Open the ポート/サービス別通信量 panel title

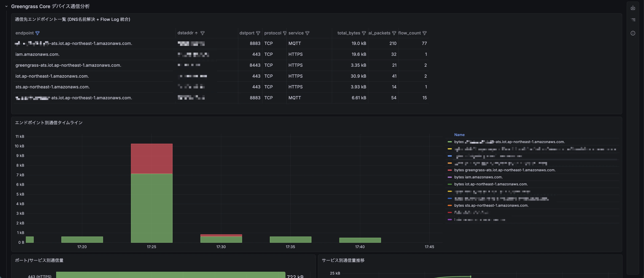coord(39,260)
